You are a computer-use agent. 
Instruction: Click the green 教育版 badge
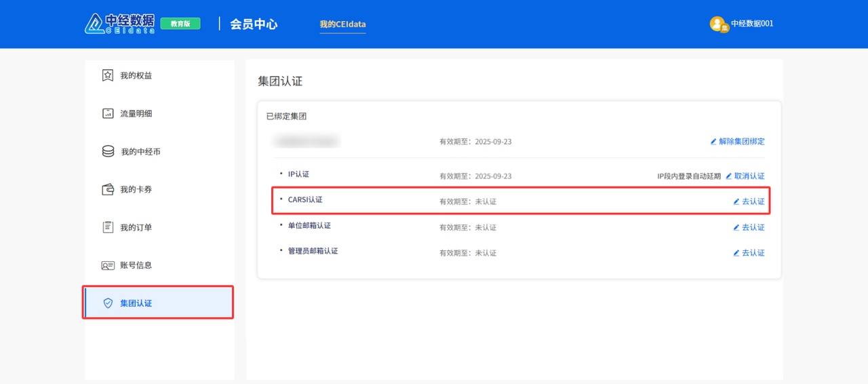[x=180, y=24]
